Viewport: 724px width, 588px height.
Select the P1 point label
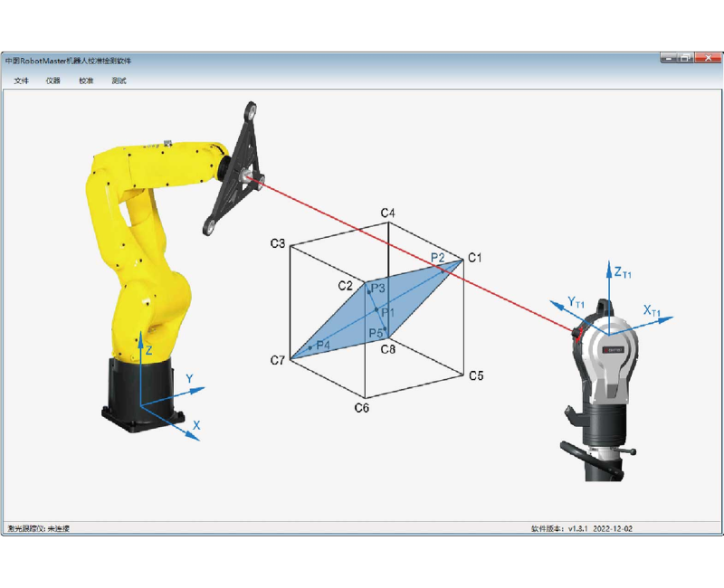tap(388, 313)
